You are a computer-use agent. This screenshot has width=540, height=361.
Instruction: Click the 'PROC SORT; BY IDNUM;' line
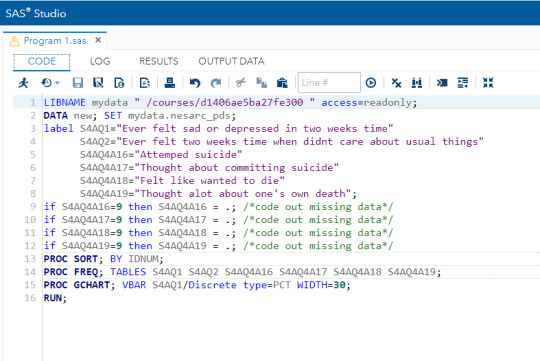[103, 259]
